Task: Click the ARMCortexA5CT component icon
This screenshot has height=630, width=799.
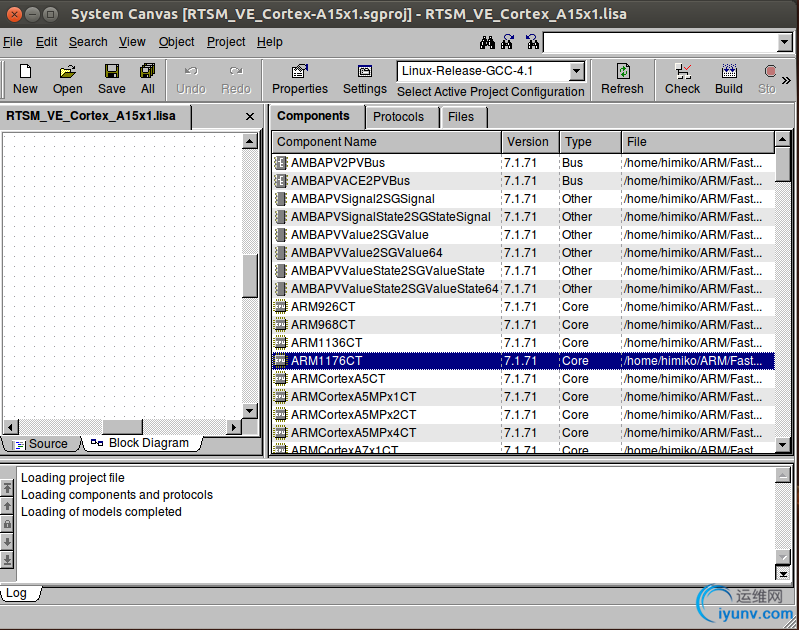Action: [280, 379]
